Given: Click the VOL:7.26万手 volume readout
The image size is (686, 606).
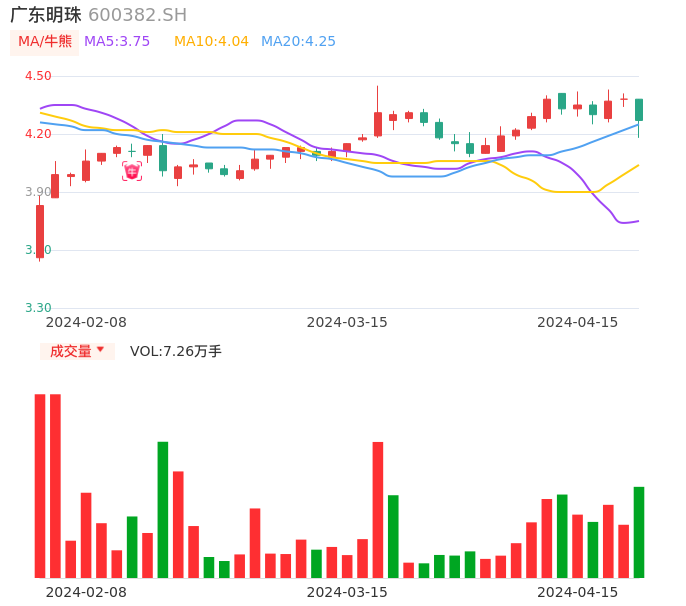Looking at the screenshot, I should 176,351.
